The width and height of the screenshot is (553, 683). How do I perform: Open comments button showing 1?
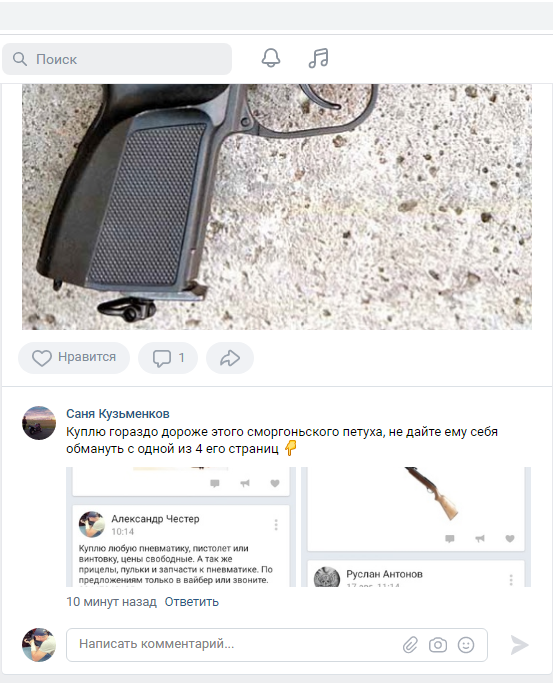(x=168, y=358)
